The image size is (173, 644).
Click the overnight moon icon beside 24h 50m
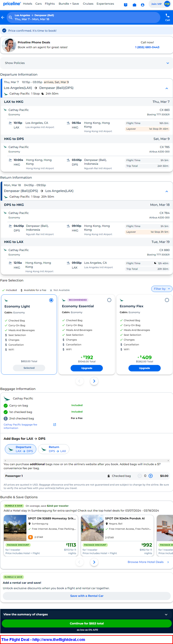43,94
